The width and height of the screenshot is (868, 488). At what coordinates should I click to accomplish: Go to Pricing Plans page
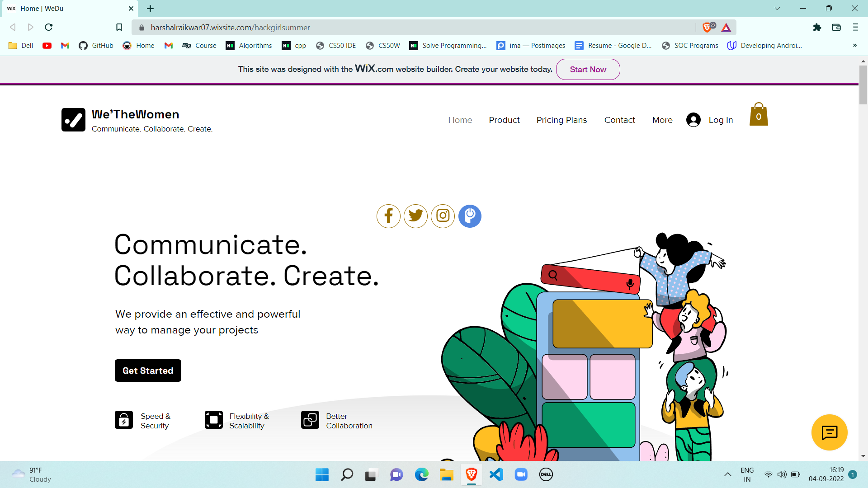pos(561,120)
